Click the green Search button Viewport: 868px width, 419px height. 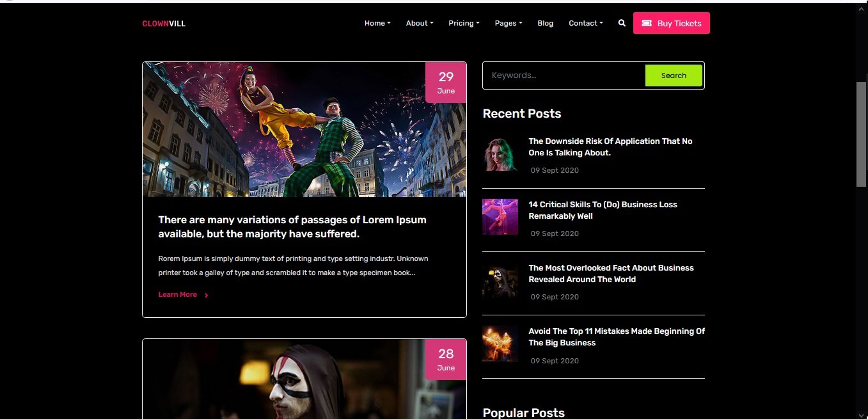(x=674, y=75)
